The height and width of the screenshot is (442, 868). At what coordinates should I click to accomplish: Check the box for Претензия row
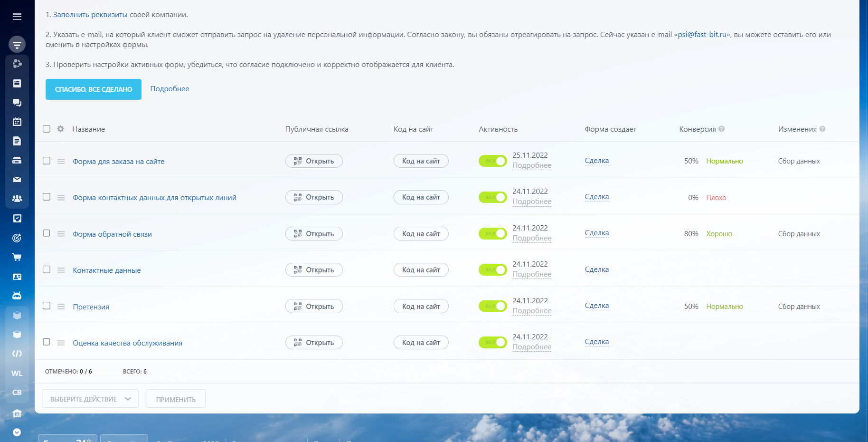(x=47, y=306)
